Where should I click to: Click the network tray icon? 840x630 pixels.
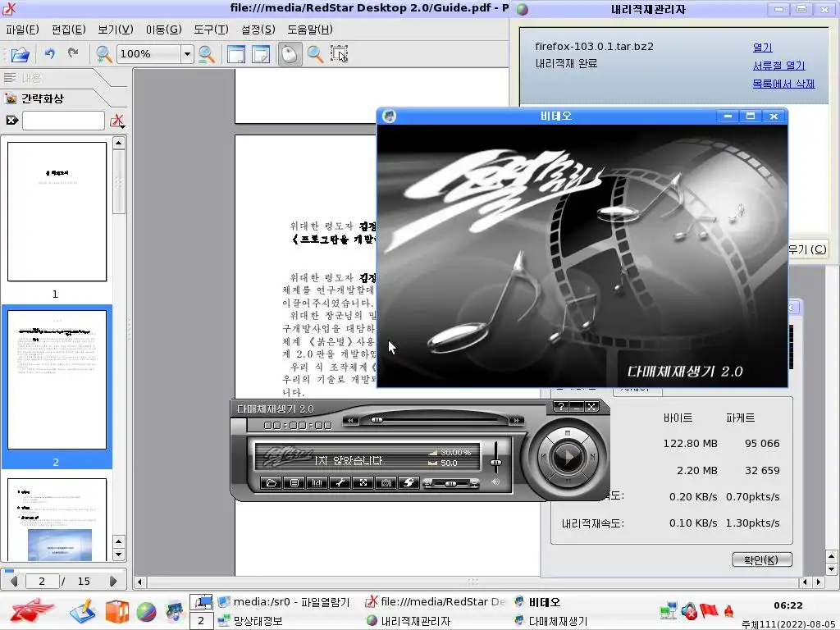[x=668, y=610]
